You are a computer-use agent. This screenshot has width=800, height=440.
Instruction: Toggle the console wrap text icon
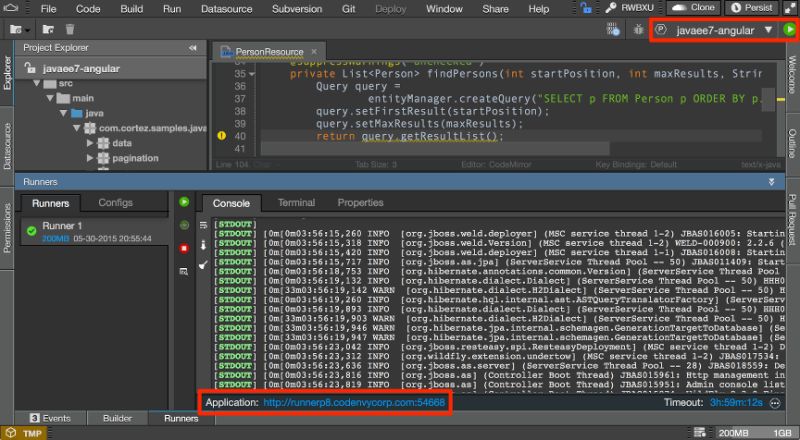click(204, 225)
